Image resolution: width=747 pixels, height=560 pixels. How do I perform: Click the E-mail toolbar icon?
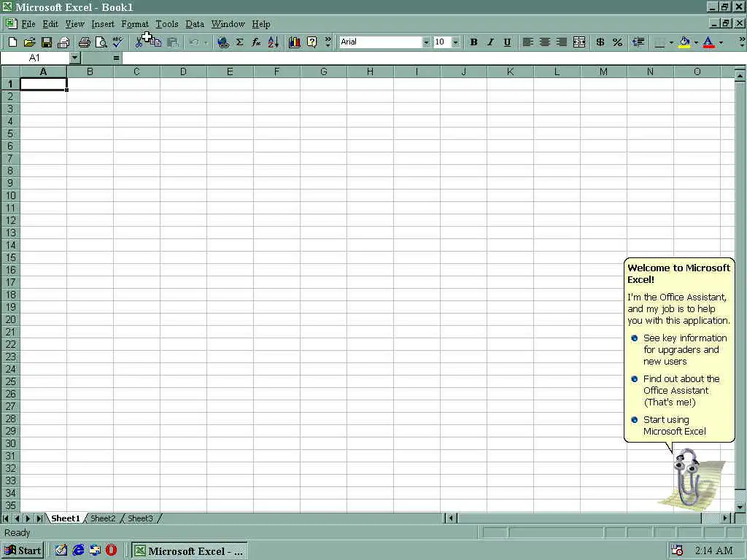(63, 42)
